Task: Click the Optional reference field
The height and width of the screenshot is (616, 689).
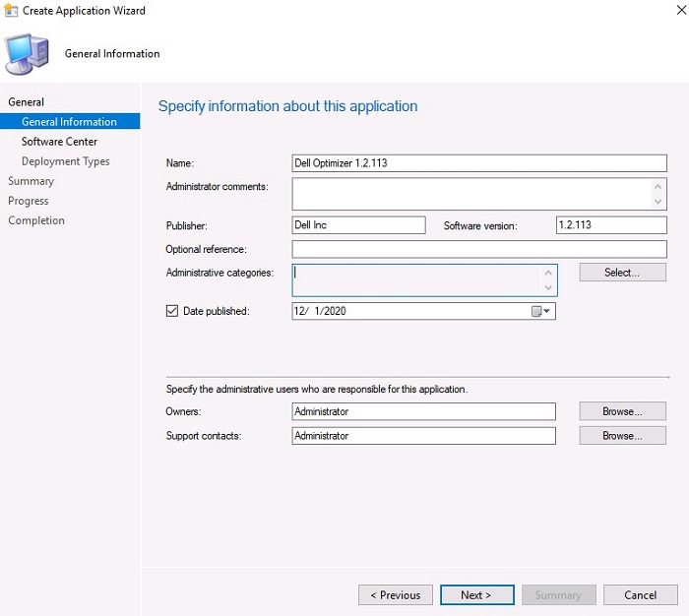Action: tap(479, 249)
